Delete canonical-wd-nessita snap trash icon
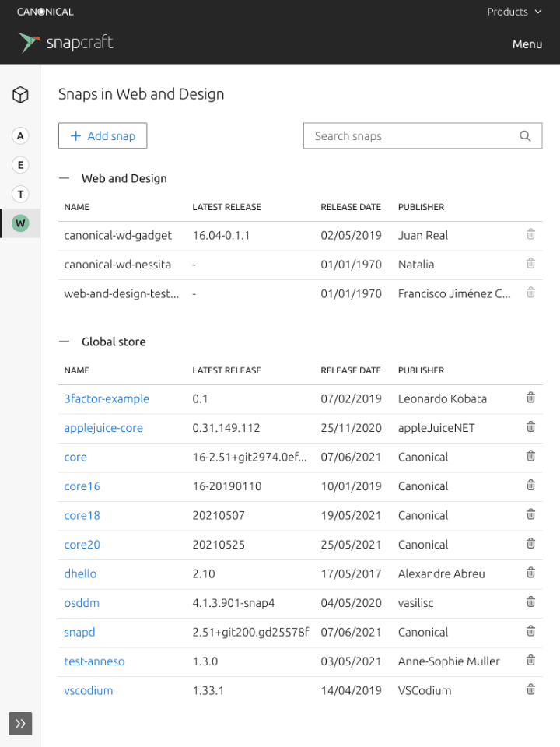Image resolution: width=560 pixels, height=747 pixels. (x=530, y=264)
